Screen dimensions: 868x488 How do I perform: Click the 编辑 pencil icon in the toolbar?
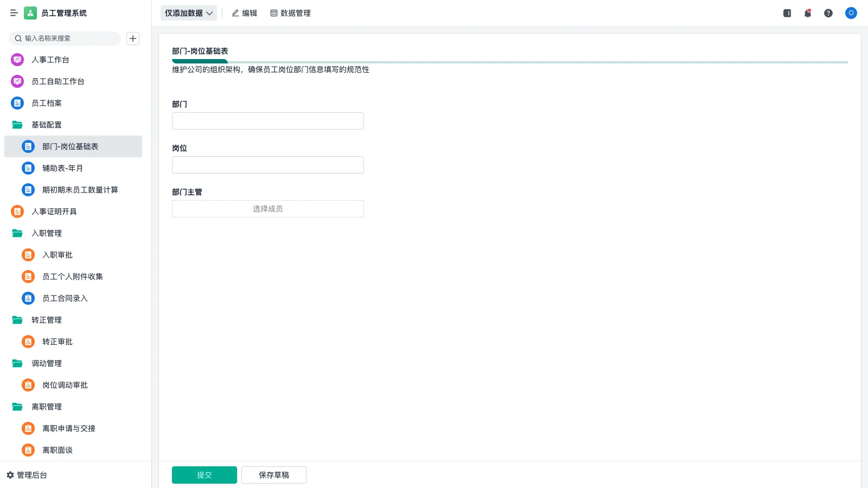(x=244, y=13)
